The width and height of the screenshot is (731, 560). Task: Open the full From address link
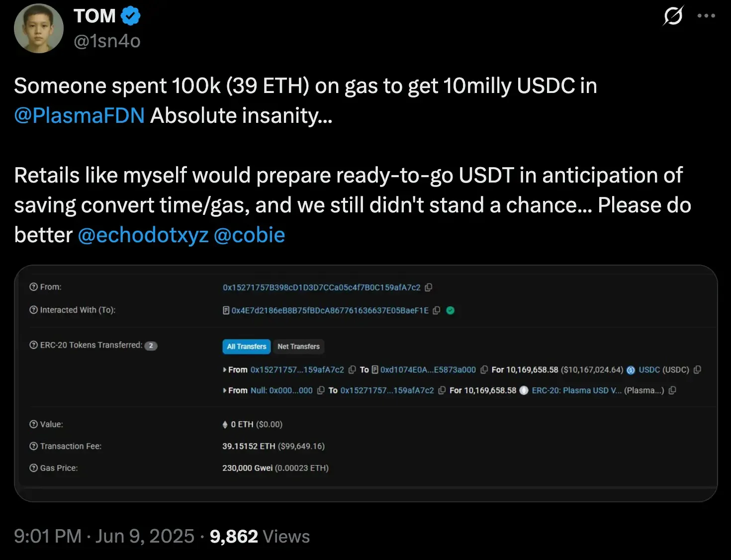[321, 287]
